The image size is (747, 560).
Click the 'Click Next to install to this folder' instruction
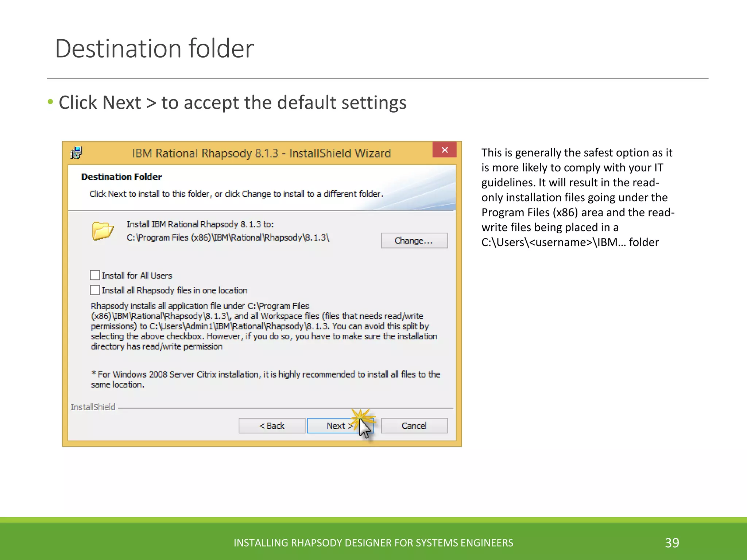(236, 194)
